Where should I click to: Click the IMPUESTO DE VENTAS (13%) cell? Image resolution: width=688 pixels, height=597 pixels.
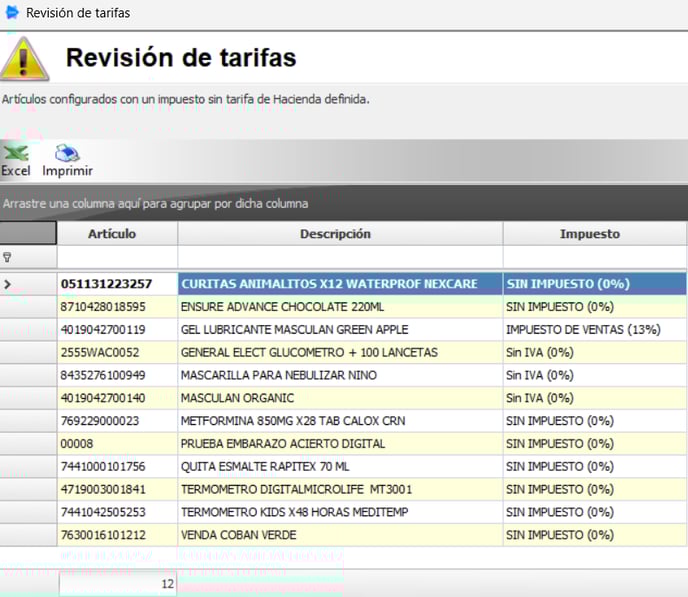pos(595,329)
